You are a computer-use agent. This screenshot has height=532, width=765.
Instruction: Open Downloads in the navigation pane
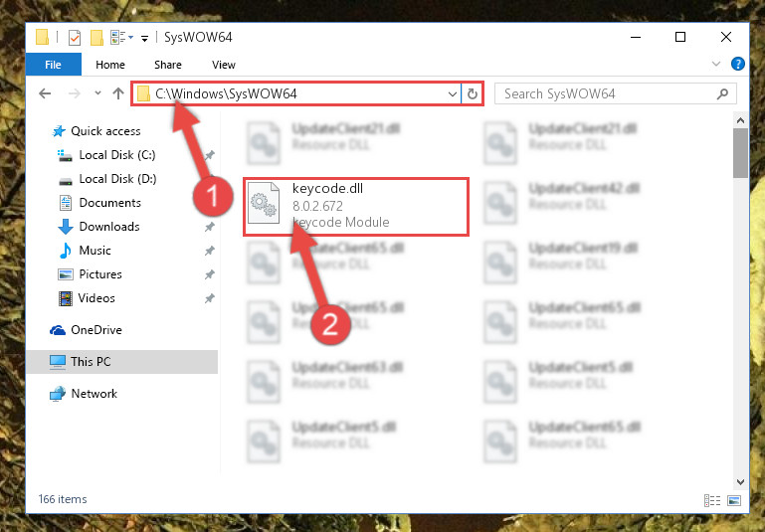click(x=109, y=227)
